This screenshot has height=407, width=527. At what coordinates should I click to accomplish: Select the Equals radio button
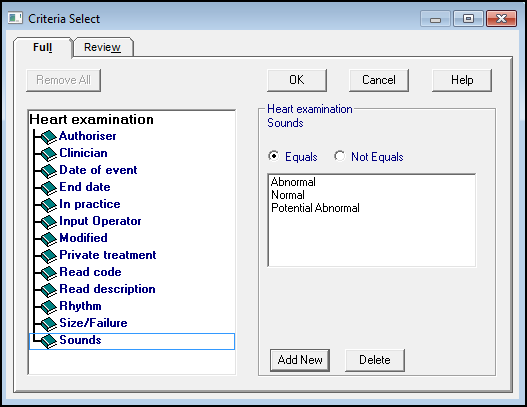coord(274,156)
